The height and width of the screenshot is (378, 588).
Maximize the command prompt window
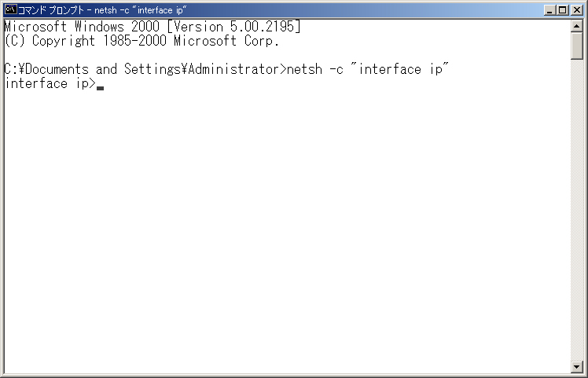563,10
